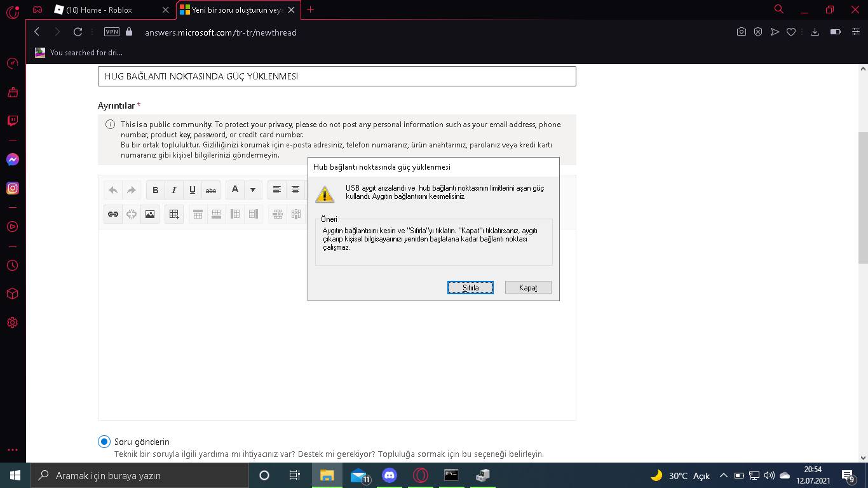Click the subject title input field
This screenshot has width=868, height=488.
[x=337, y=76]
